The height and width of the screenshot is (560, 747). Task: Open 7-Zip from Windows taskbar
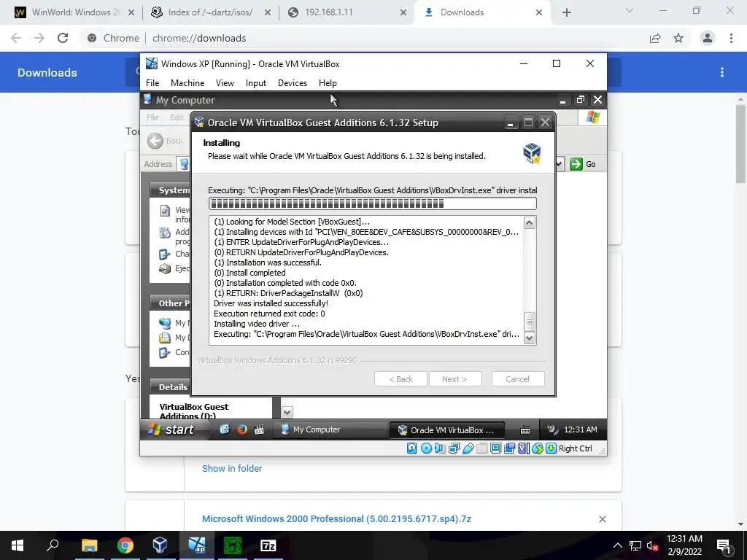tap(268, 545)
